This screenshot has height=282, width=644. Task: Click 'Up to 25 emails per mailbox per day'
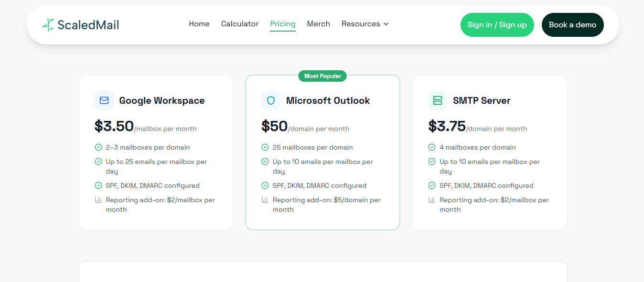tap(157, 166)
